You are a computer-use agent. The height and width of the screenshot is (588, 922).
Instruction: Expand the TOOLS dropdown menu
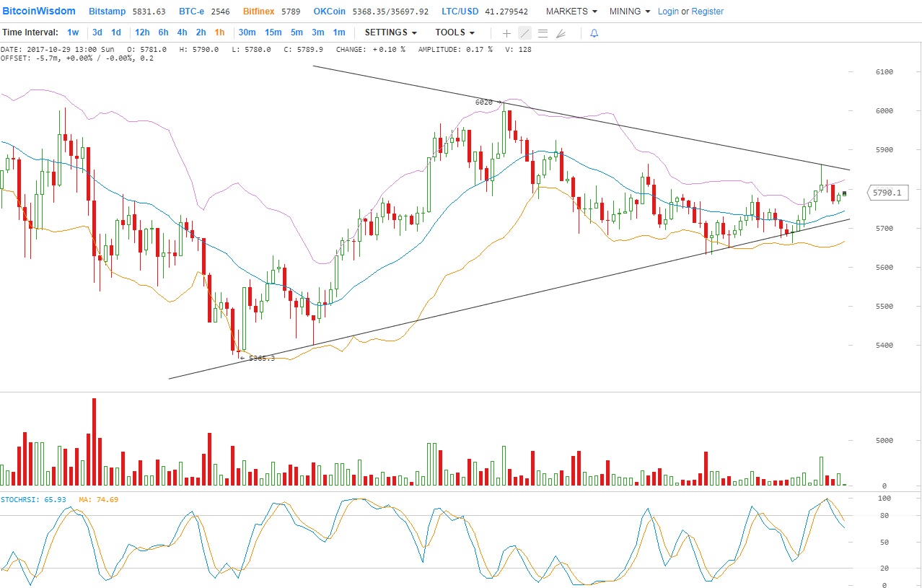point(455,32)
